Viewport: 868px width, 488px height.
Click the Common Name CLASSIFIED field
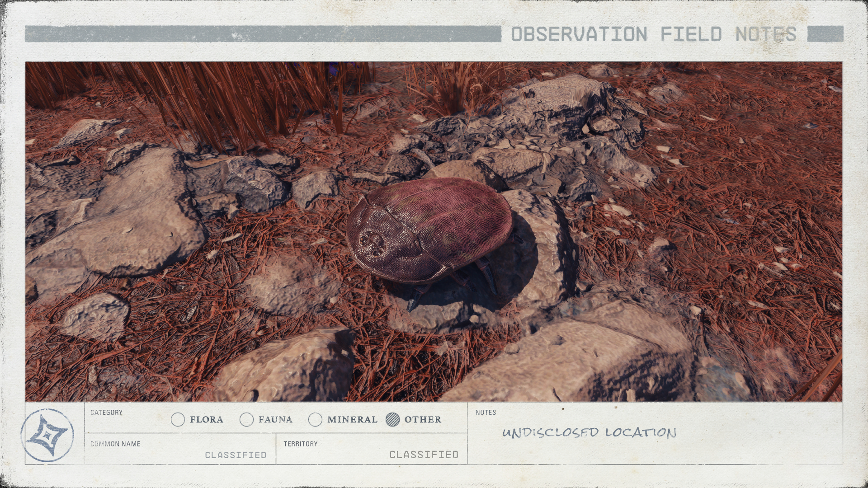pyautogui.click(x=180, y=449)
